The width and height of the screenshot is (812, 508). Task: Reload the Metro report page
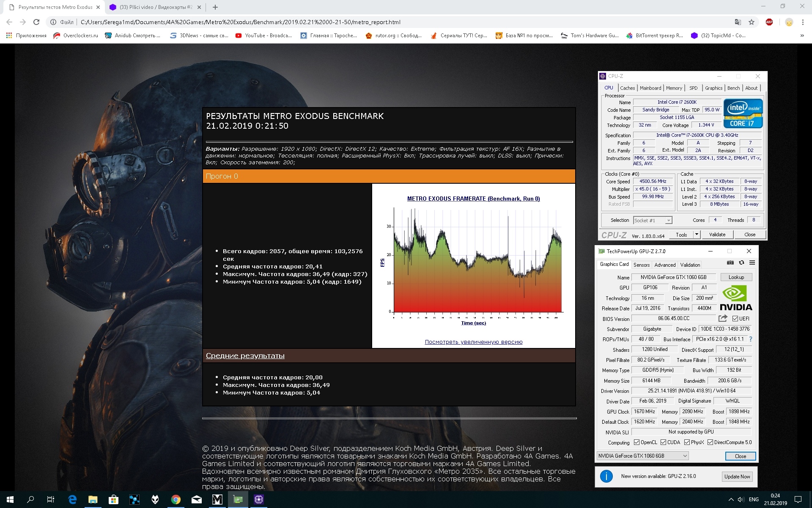(x=36, y=22)
